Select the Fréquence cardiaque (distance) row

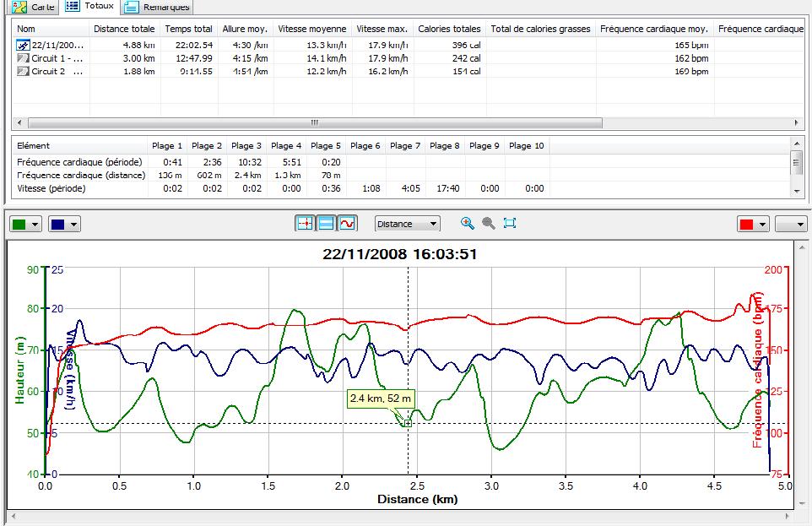coord(81,175)
